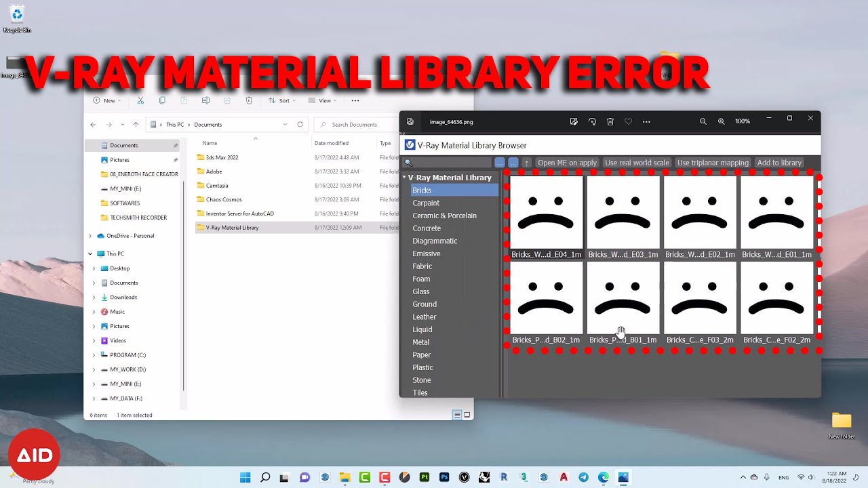Select Bricks_W...d_E04_1m material thumbnail
Viewport: 868px width, 488px height.
tap(546, 218)
